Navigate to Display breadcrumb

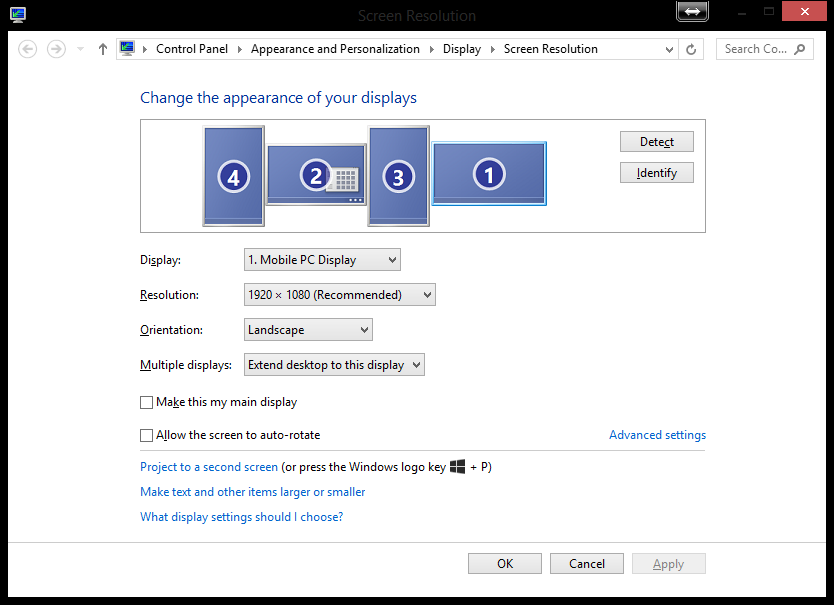(462, 49)
